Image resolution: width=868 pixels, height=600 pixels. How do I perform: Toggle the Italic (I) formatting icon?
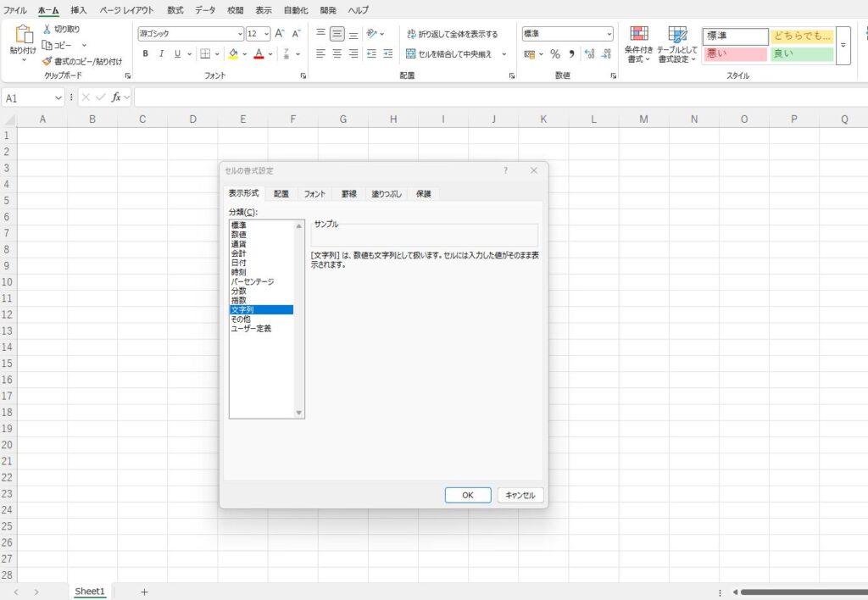[161, 53]
